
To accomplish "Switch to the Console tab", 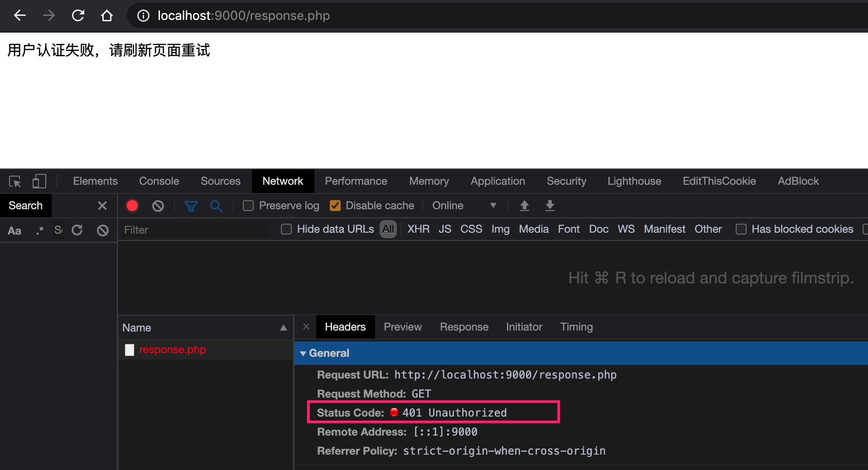I will [x=159, y=181].
